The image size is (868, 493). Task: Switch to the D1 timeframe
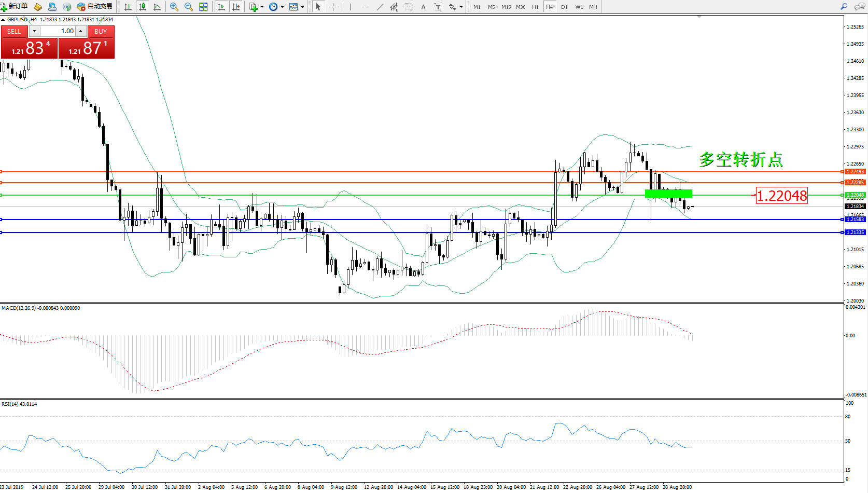click(564, 7)
